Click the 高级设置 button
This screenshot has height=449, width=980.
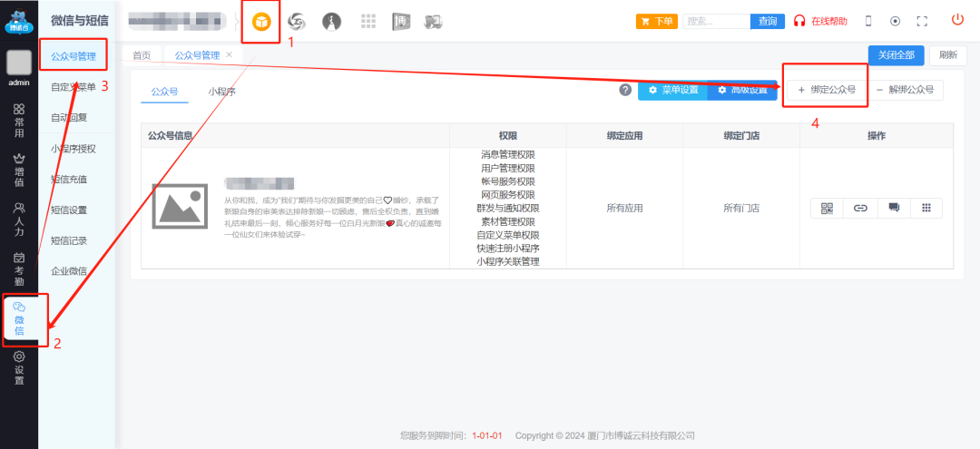click(742, 90)
